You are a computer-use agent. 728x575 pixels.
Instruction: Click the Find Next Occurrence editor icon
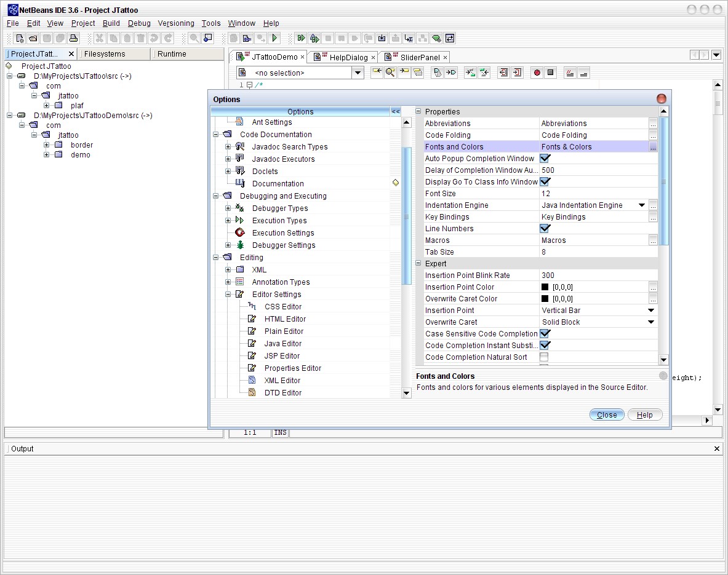pyautogui.click(x=404, y=73)
